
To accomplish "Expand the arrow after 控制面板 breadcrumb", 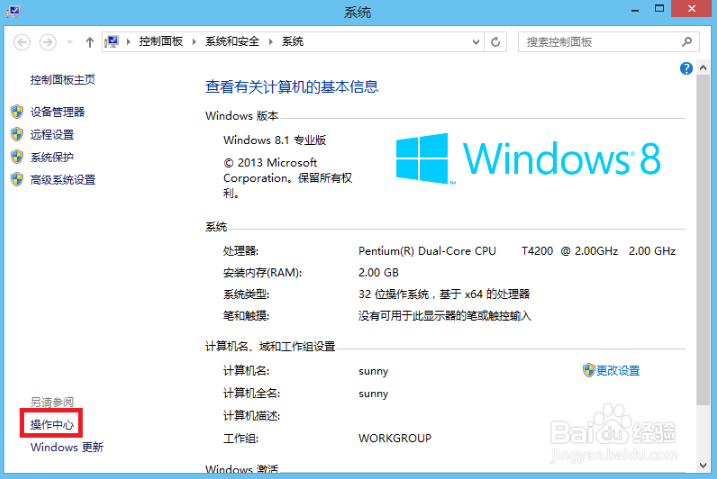I will 196,42.
